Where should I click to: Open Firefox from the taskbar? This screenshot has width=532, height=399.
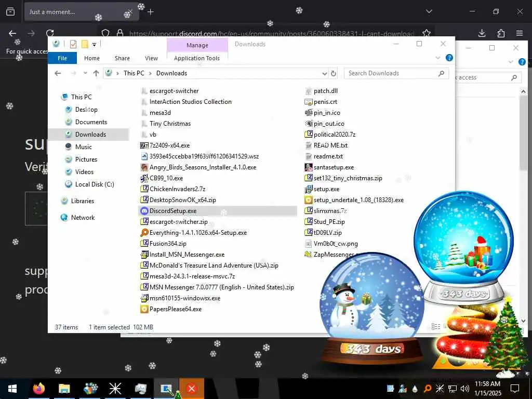click(38, 389)
